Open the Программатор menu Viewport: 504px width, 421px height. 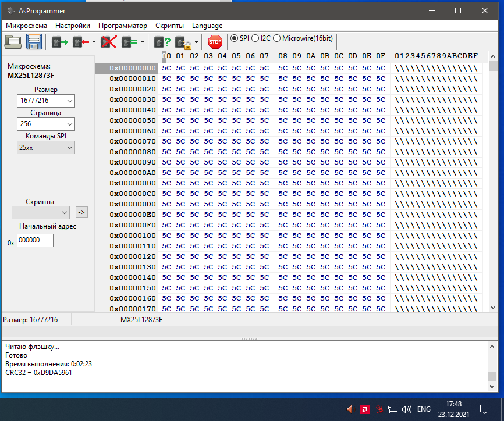pyautogui.click(x=123, y=26)
